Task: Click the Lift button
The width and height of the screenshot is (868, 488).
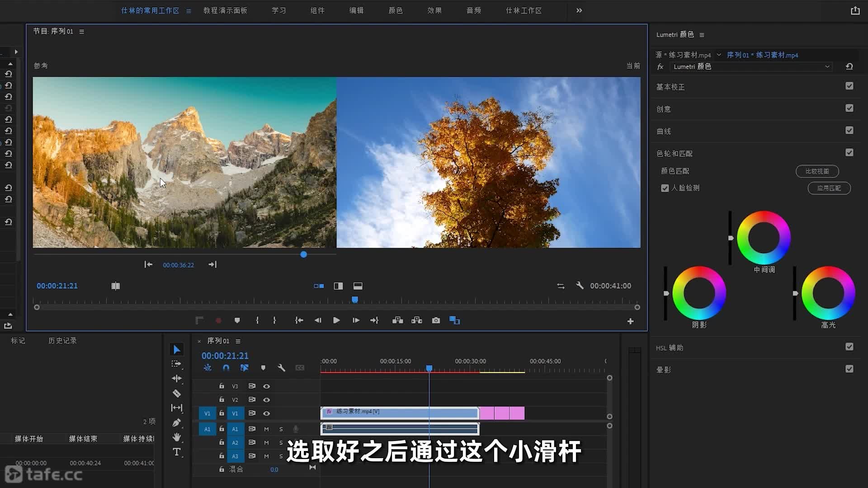Action: [x=398, y=320]
